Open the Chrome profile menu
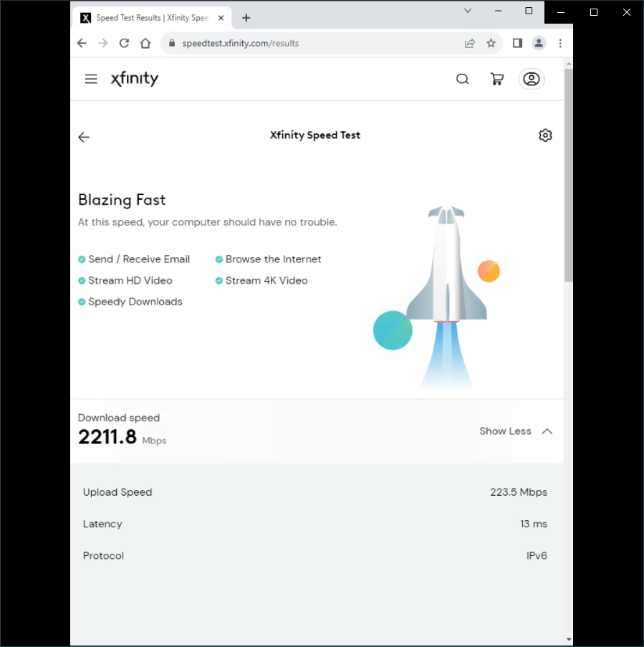Viewport: 644px width, 647px height. pos(539,43)
